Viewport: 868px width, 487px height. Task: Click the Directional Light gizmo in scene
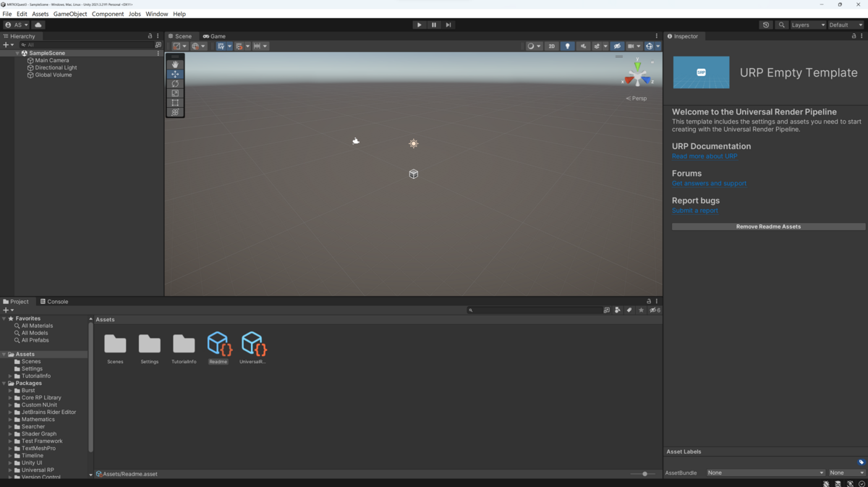[x=414, y=144]
